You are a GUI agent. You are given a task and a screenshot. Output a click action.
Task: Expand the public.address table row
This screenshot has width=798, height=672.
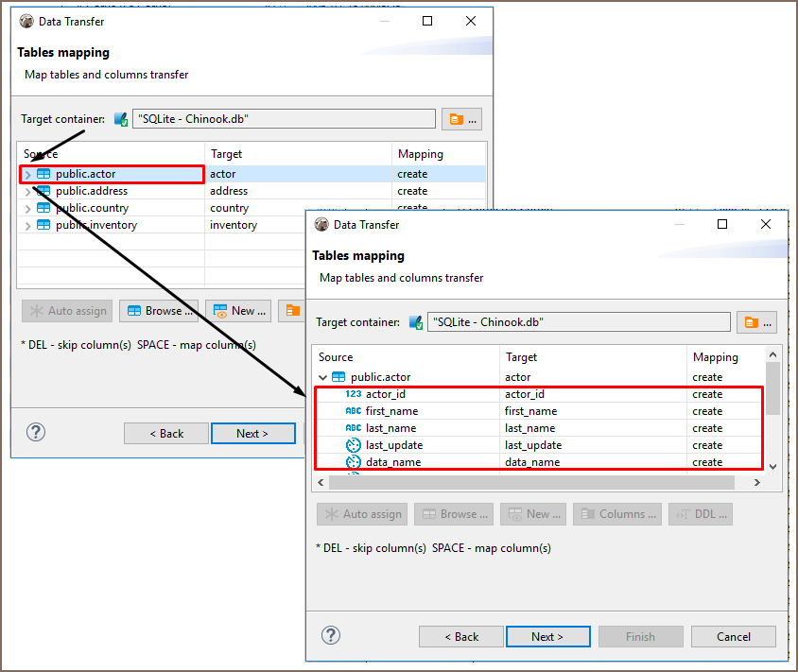click(27, 192)
